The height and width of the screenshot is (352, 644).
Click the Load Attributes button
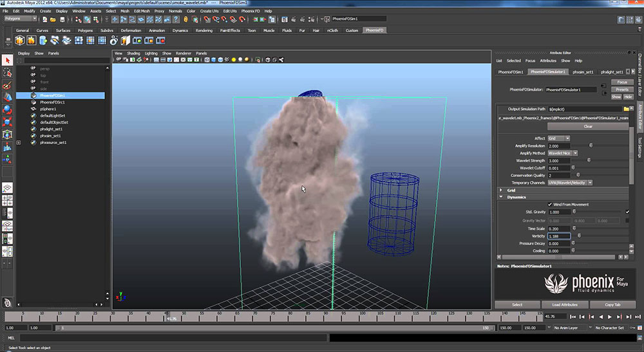(x=565, y=305)
